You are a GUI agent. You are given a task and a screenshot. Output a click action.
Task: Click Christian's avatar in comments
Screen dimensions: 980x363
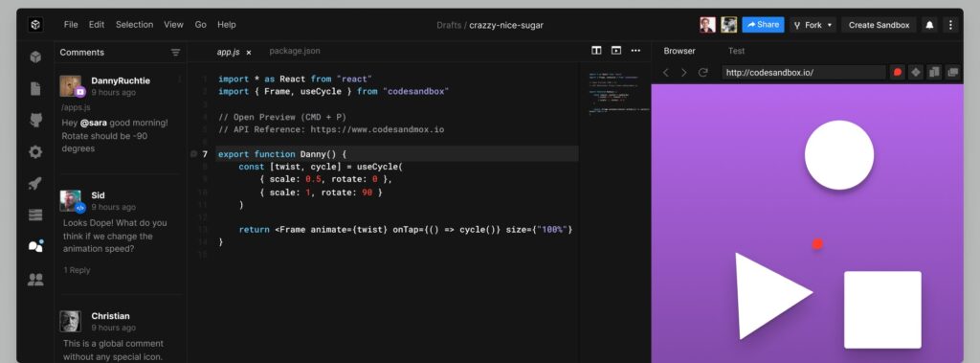(71, 321)
